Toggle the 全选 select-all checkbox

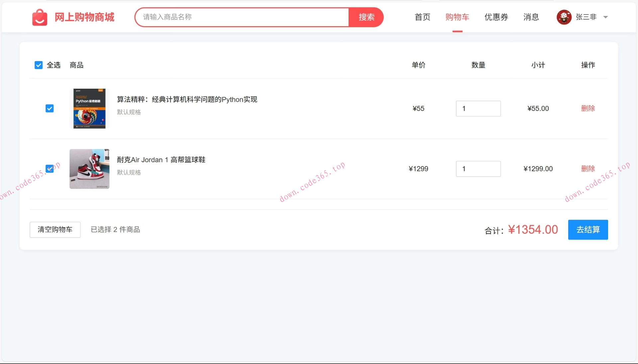39,65
